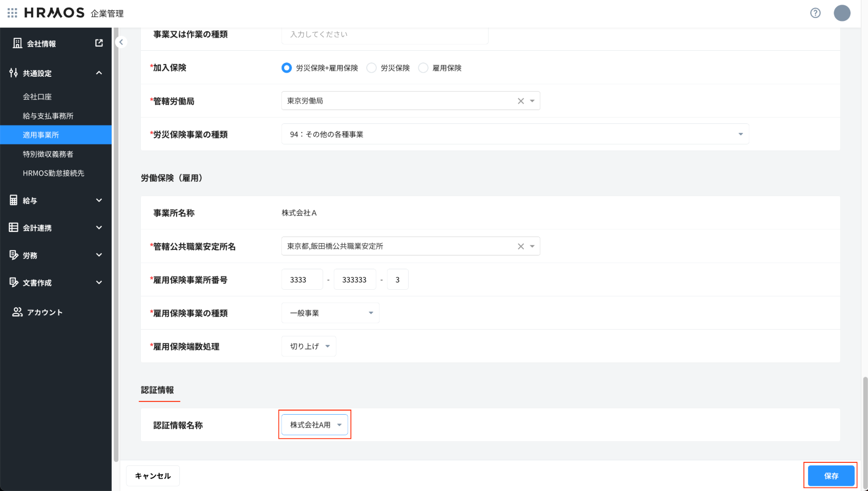Click the external link icon beside 会社情報
The image size is (868, 491).
click(x=99, y=44)
